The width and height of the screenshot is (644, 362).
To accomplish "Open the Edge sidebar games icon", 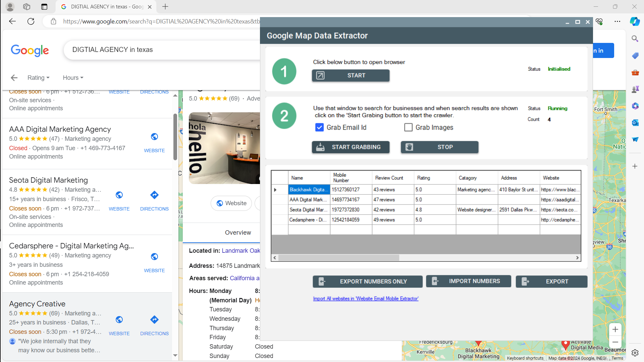I will point(635,89).
